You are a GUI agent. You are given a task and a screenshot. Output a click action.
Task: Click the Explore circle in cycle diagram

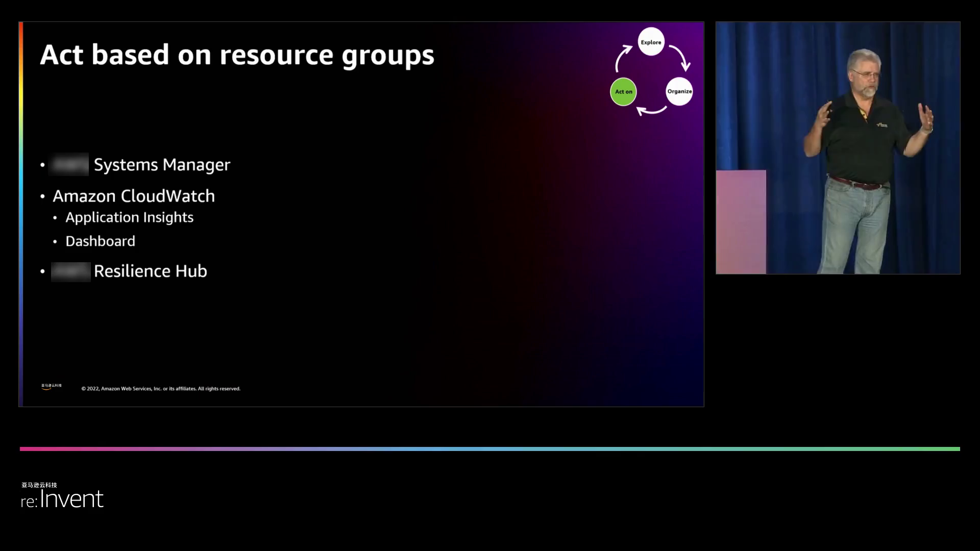[651, 42]
